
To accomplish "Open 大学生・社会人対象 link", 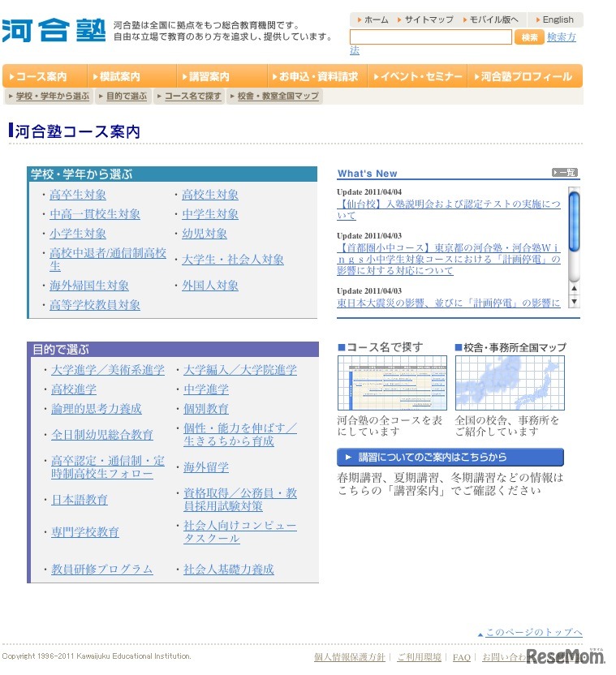I will pyautogui.click(x=233, y=260).
